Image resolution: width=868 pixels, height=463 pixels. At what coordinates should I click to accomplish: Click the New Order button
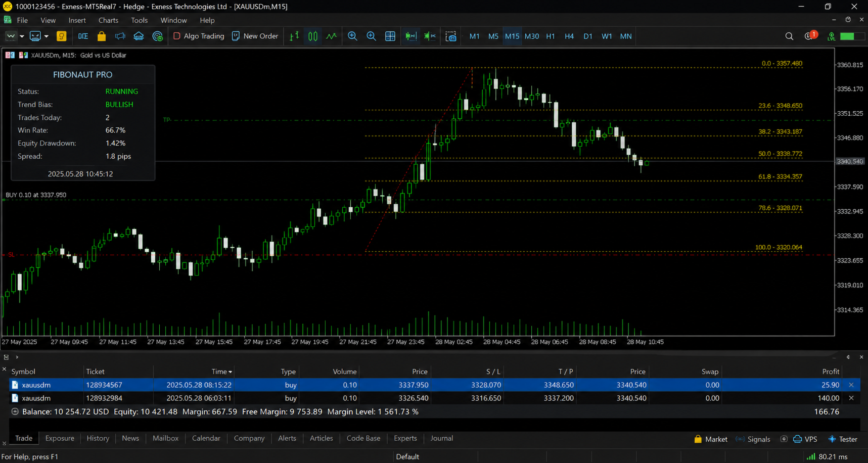[x=255, y=36]
